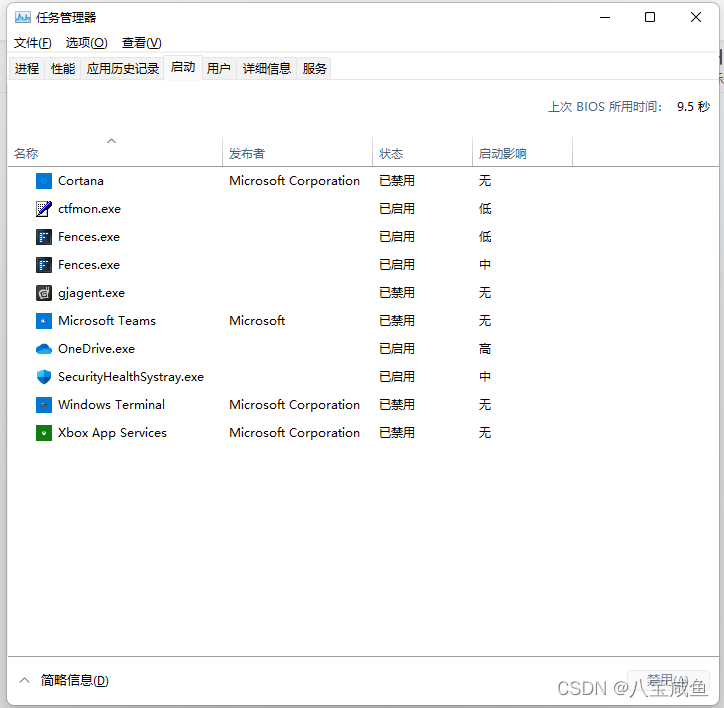Select the OneDrive.exe row name
This screenshot has width=724, height=708.
click(x=97, y=349)
